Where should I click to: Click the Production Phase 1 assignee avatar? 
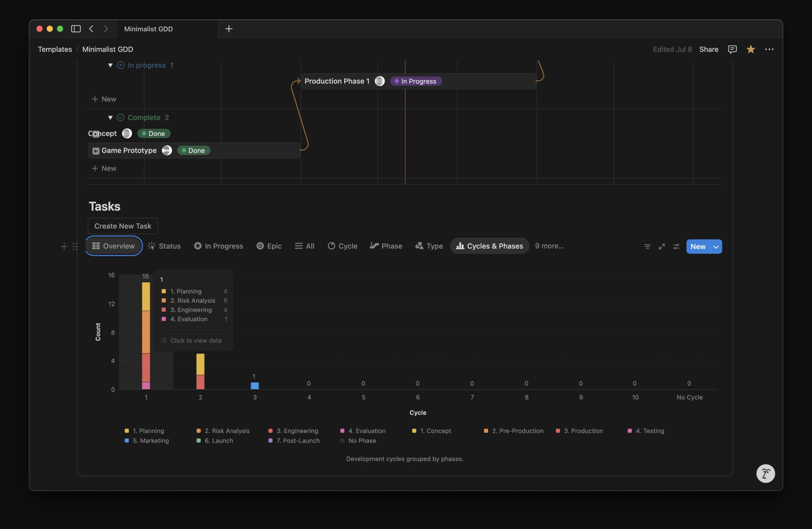[x=379, y=81]
